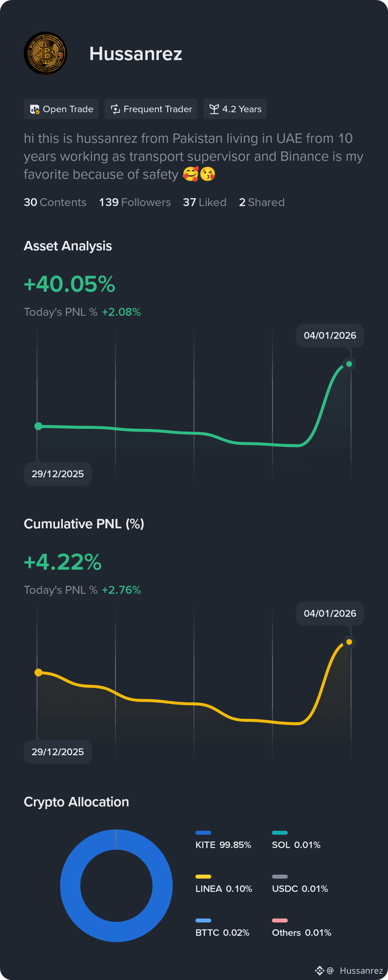Open the 139 Followers list

click(135, 202)
